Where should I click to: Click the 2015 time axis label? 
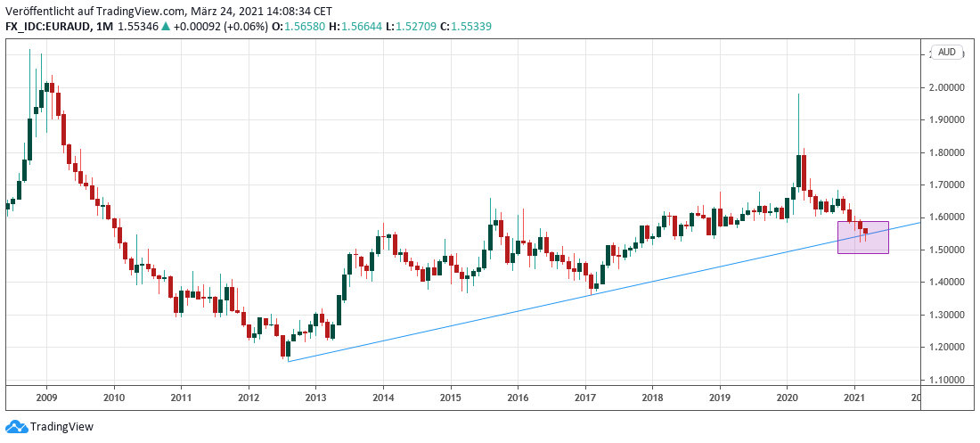coord(451,398)
